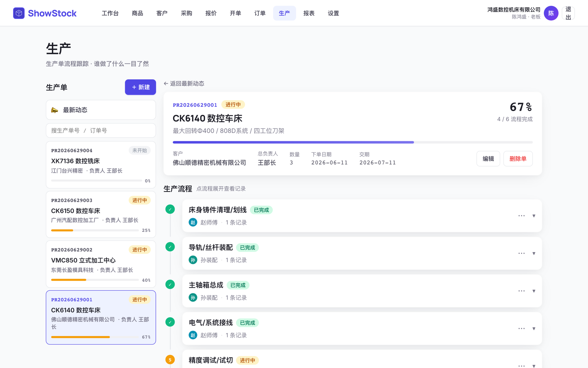Open the 订单 nav tab
Image resolution: width=588 pixels, height=368 pixels.
point(260,13)
